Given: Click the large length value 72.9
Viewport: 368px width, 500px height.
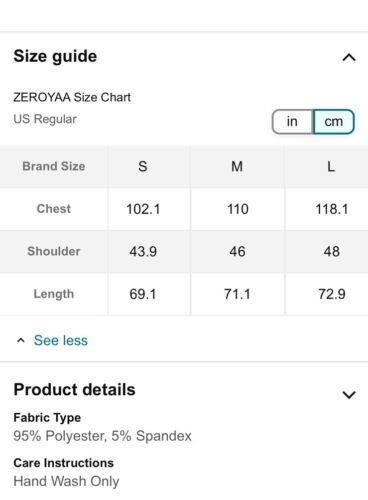Looking at the screenshot, I should pyautogui.click(x=332, y=294).
